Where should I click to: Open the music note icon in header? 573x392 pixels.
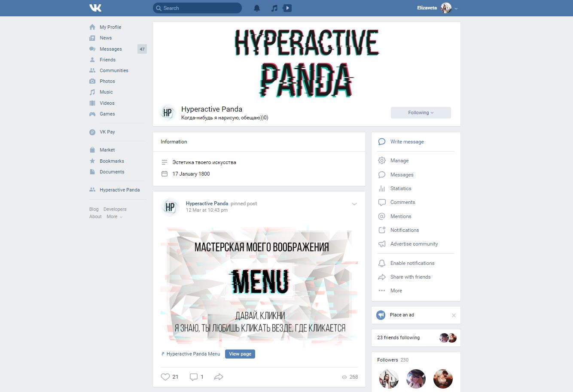[x=274, y=8]
